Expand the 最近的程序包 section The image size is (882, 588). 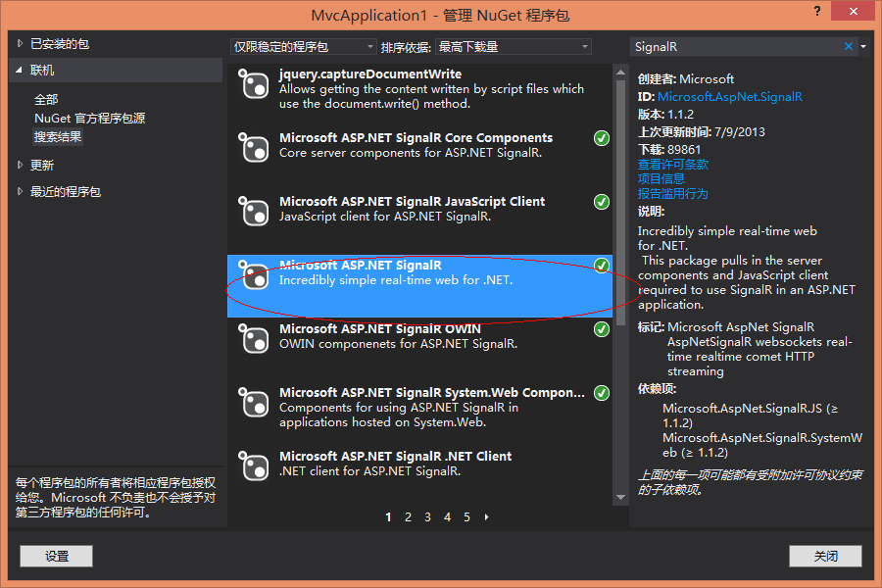click(x=20, y=191)
